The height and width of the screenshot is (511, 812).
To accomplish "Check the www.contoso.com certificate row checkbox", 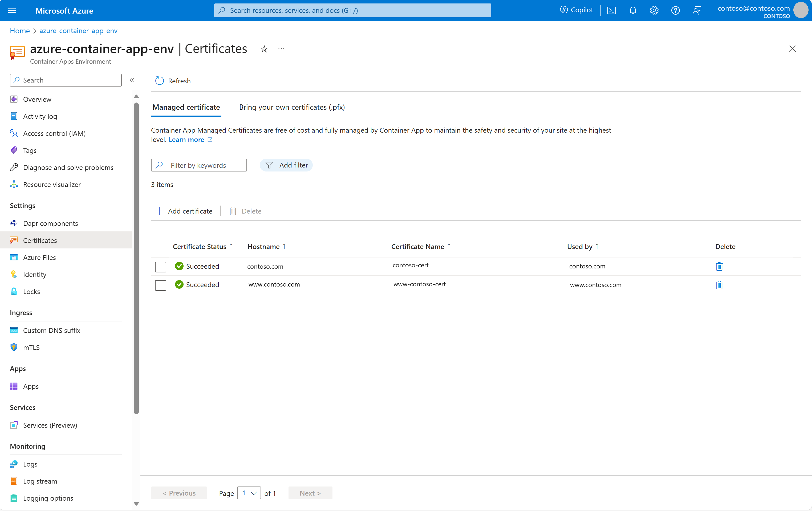I will point(161,285).
